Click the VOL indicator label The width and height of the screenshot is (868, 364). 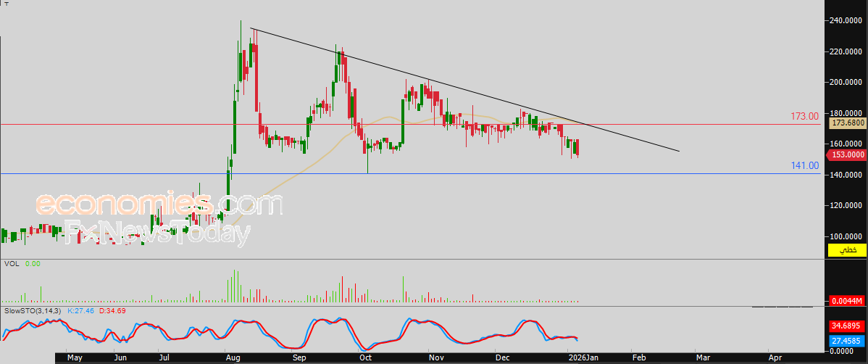[12, 264]
